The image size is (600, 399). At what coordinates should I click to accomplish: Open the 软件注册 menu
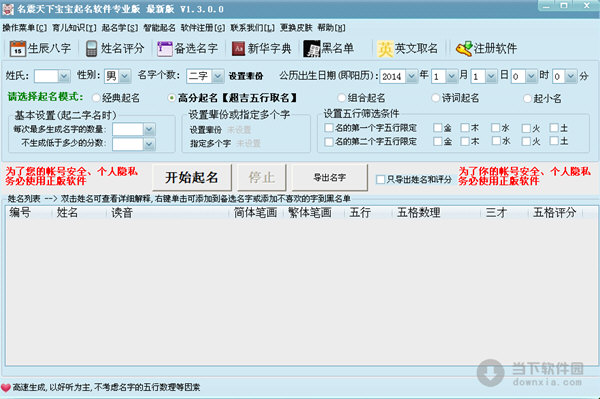[203, 28]
